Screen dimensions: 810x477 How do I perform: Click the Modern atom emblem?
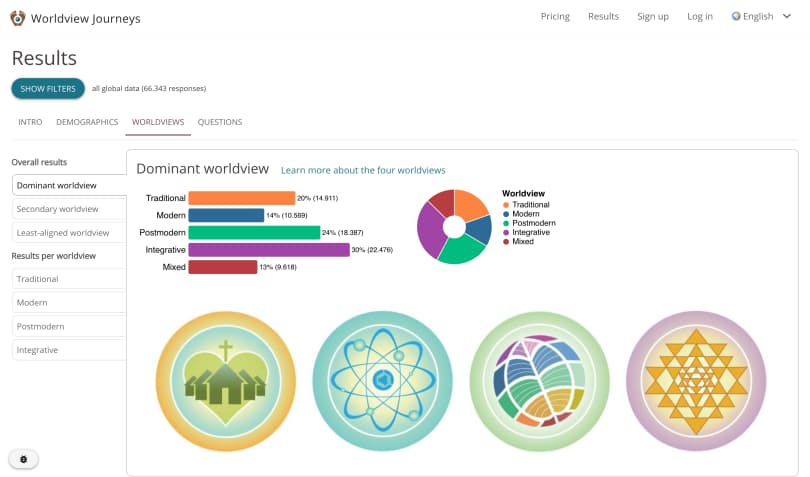click(383, 381)
